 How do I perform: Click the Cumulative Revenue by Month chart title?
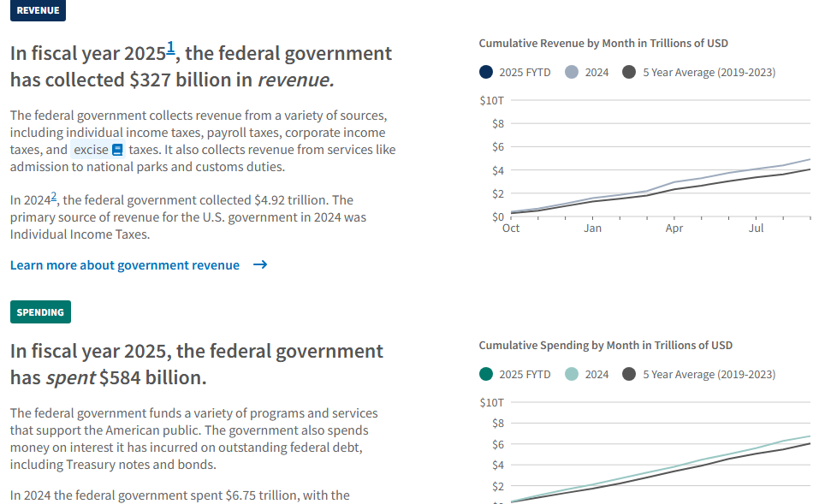tap(603, 43)
